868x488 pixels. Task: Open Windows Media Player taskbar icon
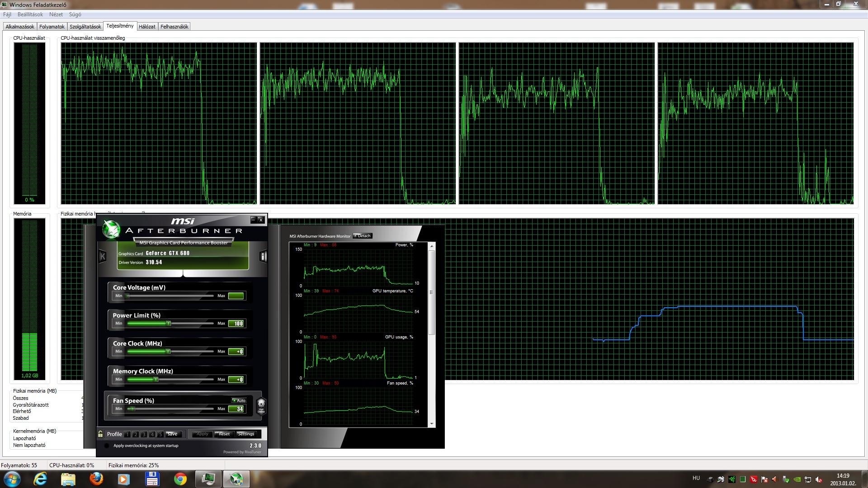tap(124, 479)
